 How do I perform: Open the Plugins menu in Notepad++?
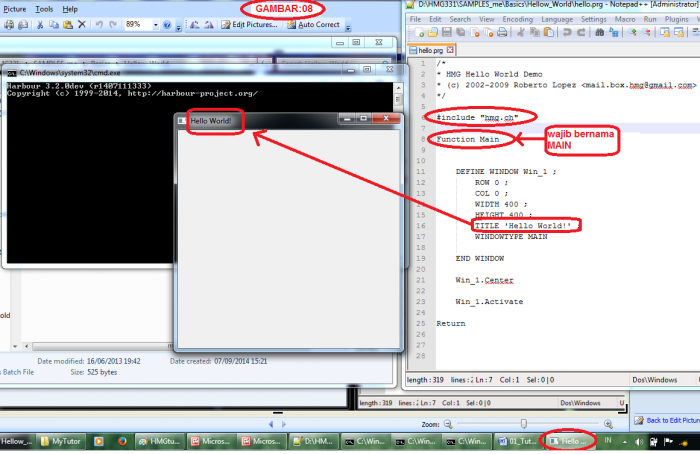coord(676,19)
